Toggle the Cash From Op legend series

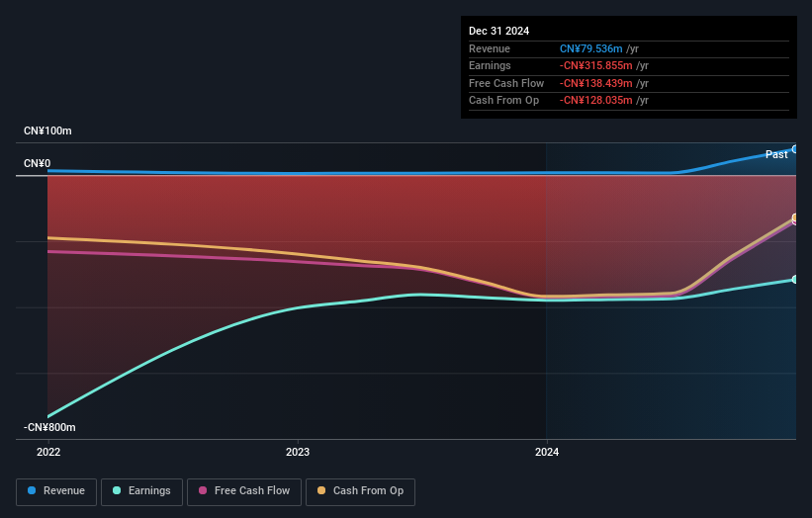pos(360,491)
